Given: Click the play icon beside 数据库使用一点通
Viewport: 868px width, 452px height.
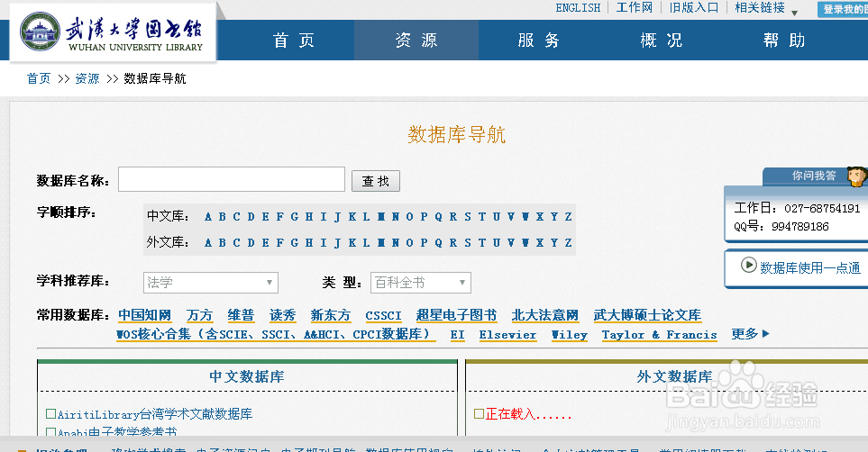Looking at the screenshot, I should tap(748, 265).
